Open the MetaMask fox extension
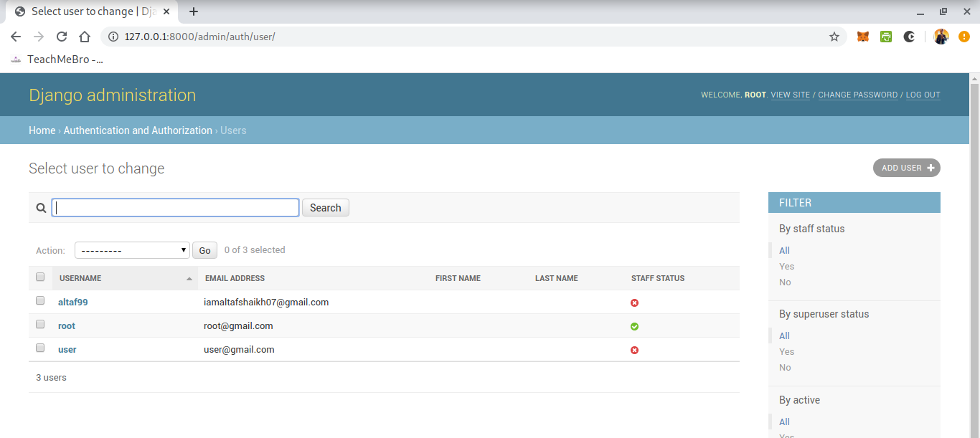The height and width of the screenshot is (438, 980). pyautogui.click(x=863, y=37)
